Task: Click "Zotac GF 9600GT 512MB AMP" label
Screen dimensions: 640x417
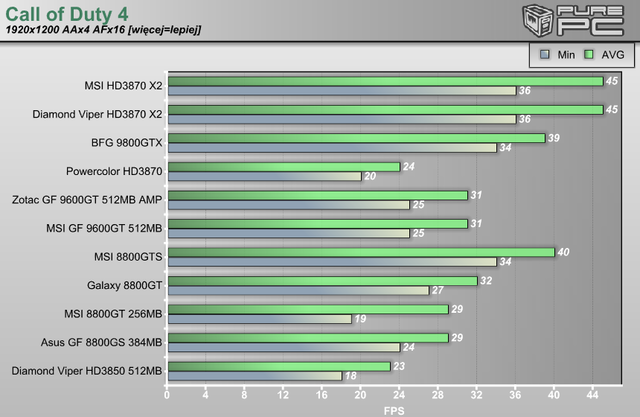Action: tap(87, 200)
